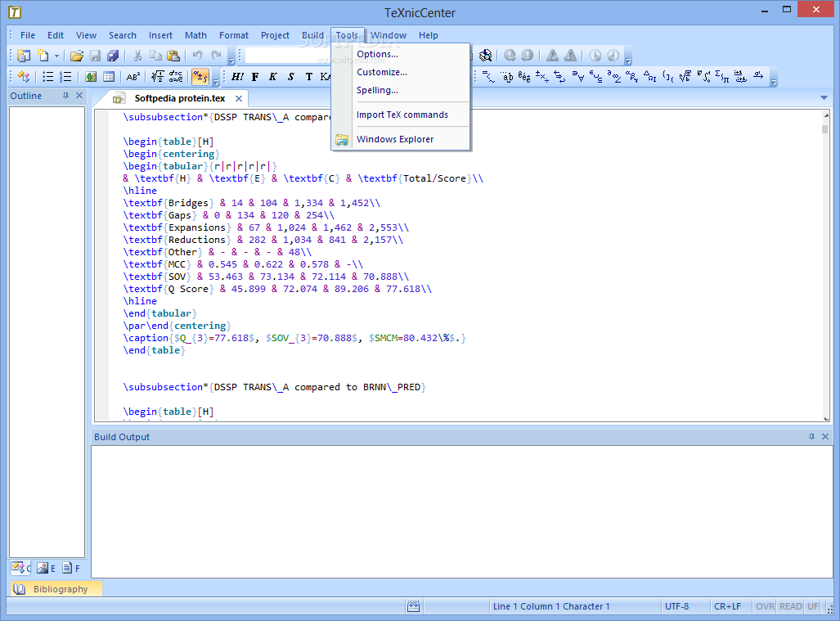
Task: Open the Greek letters αβγ palette
Action: click(631, 77)
